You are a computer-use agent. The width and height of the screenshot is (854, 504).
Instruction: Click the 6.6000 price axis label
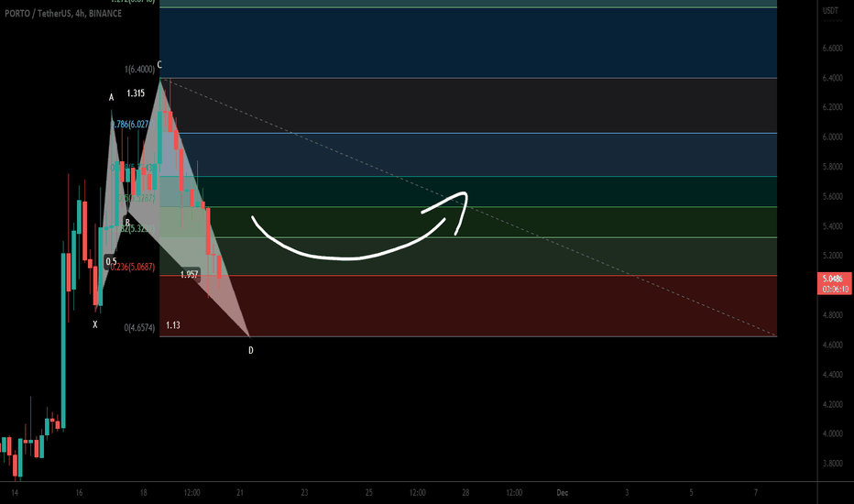click(x=833, y=48)
